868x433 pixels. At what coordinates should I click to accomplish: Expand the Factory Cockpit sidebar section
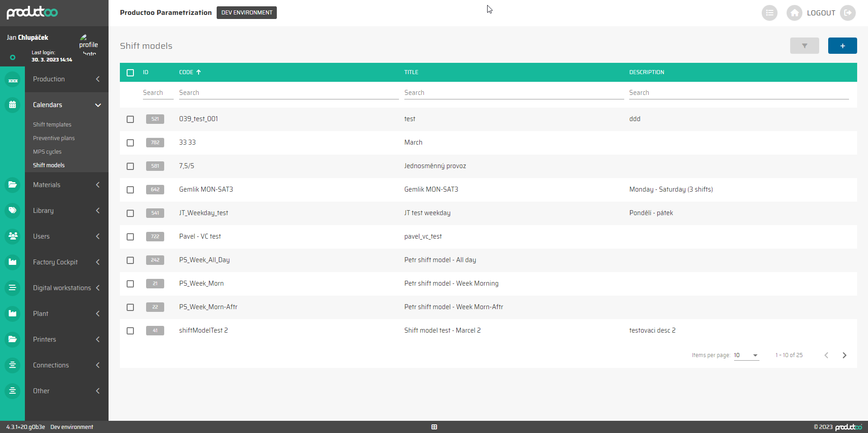[x=66, y=262]
